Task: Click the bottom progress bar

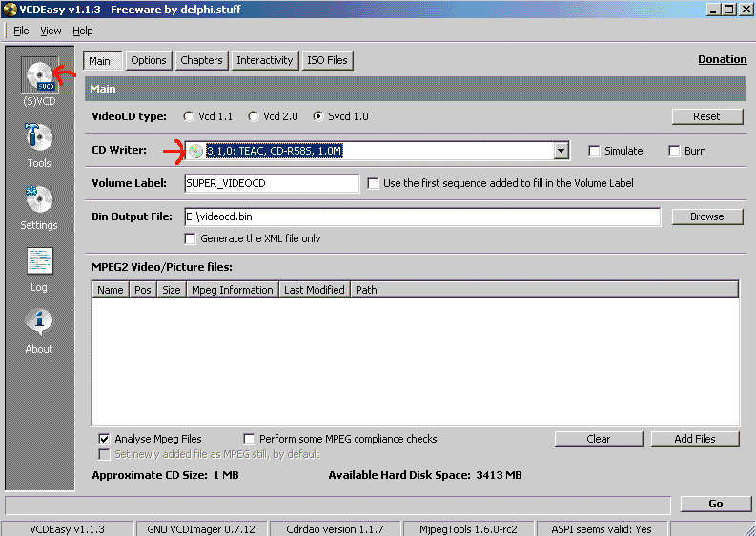Action: [x=337, y=505]
